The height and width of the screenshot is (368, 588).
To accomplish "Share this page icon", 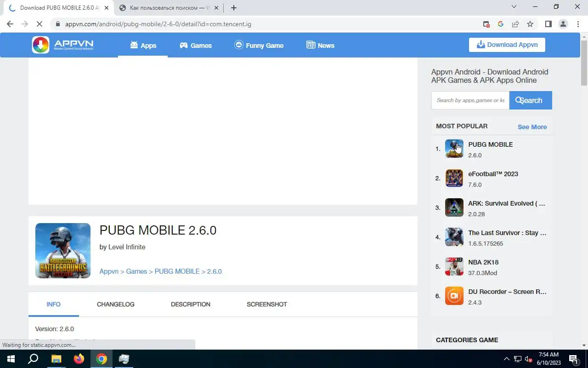I will point(515,24).
